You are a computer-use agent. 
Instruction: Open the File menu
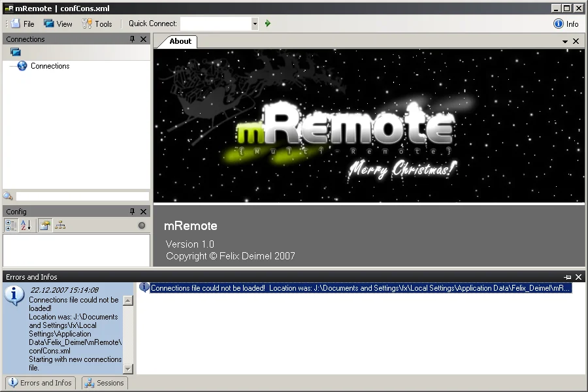coord(22,24)
